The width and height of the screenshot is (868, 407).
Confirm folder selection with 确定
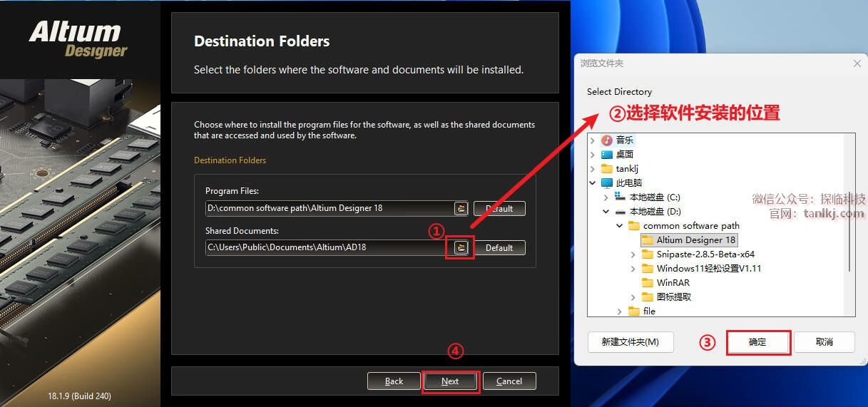pos(757,342)
